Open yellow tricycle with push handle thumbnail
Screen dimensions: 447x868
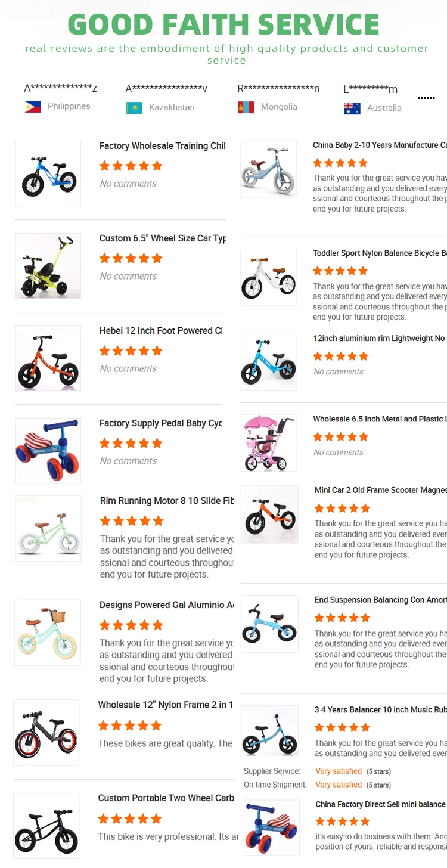click(48, 266)
